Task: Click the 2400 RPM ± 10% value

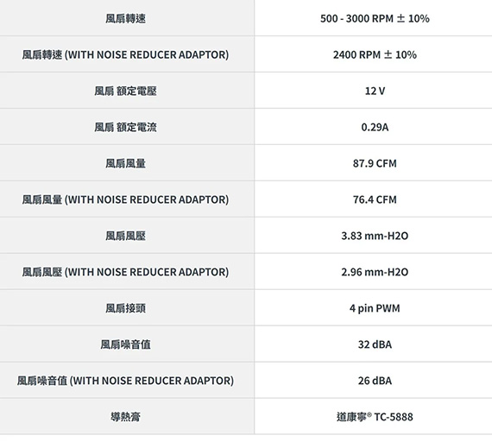Action: click(375, 54)
